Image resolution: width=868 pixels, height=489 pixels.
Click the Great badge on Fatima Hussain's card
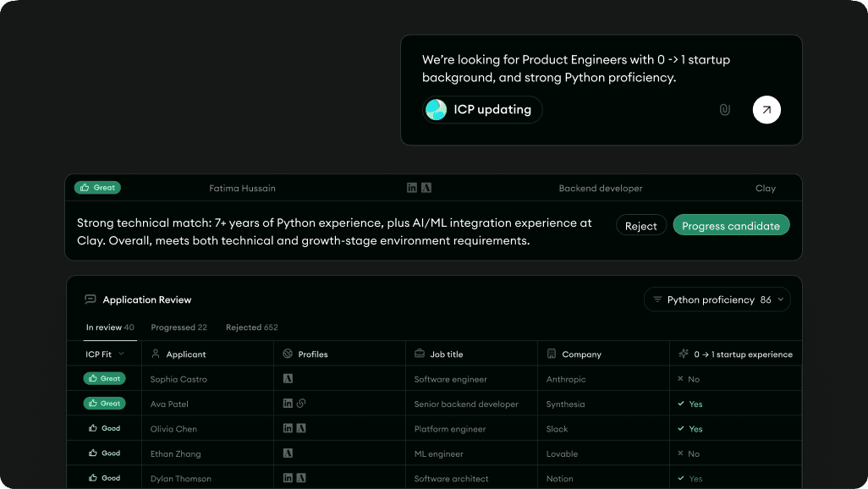pyautogui.click(x=98, y=188)
